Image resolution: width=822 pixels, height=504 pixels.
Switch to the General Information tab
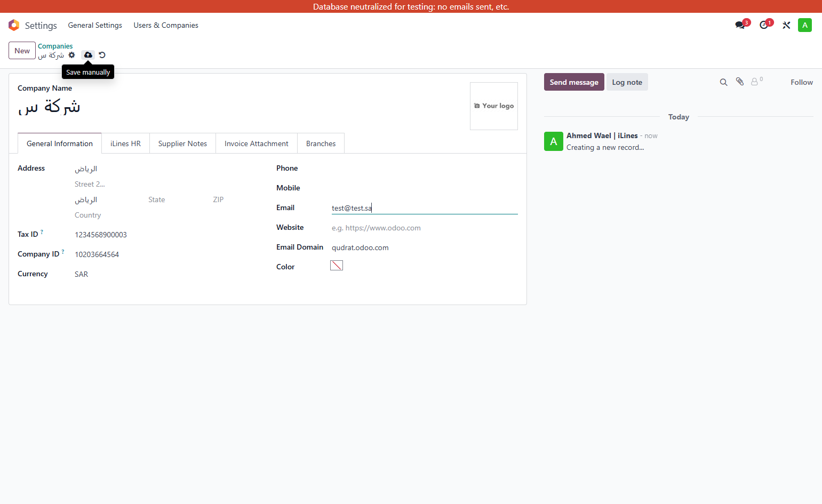(x=60, y=143)
